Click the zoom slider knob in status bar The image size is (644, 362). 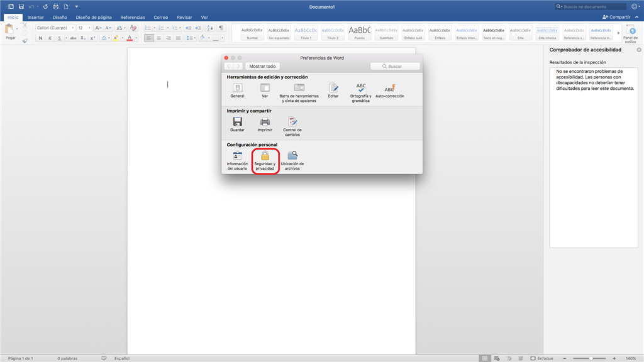[x=591, y=358]
